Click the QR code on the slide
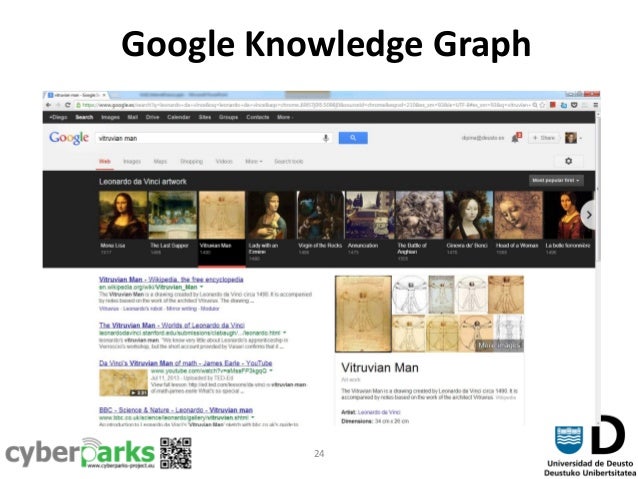Image resolution: width=638 pixels, height=479 pixels. 175,453
